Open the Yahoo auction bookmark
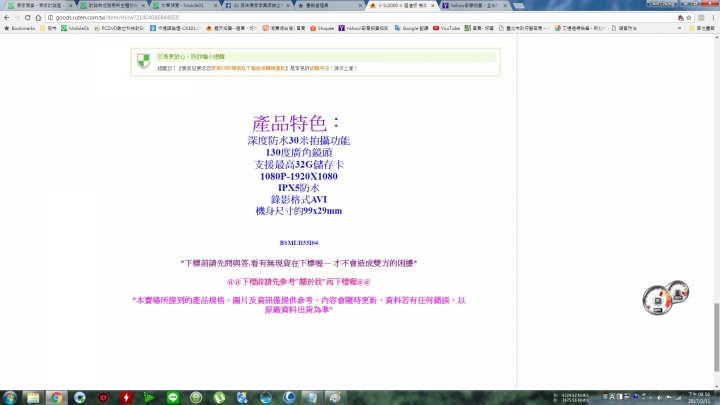 (363, 28)
